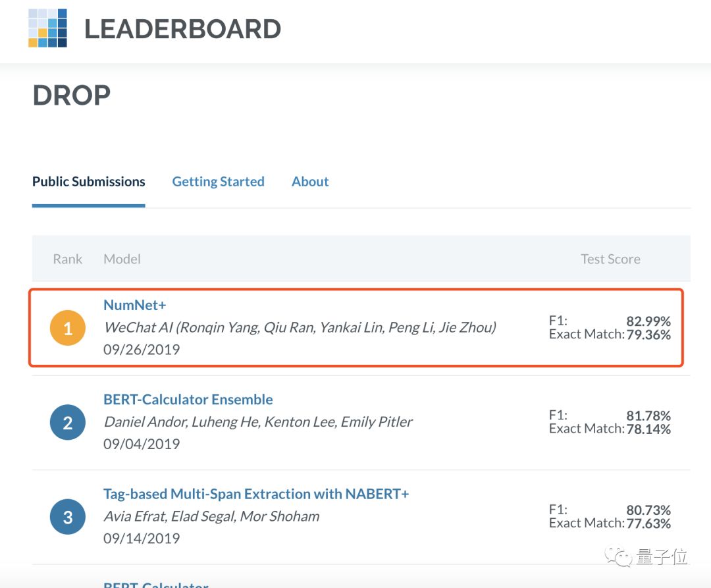Click authors Daniel Andor, Luheng He line
The width and height of the screenshot is (711, 588).
point(258,422)
